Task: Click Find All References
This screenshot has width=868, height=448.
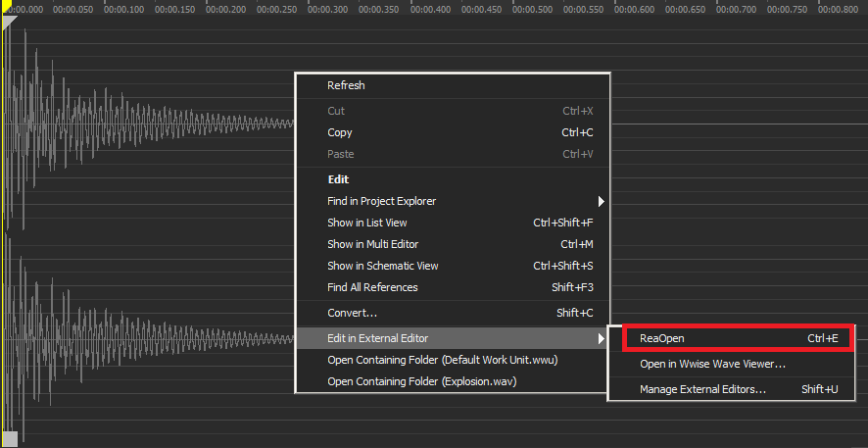Action: [453, 287]
